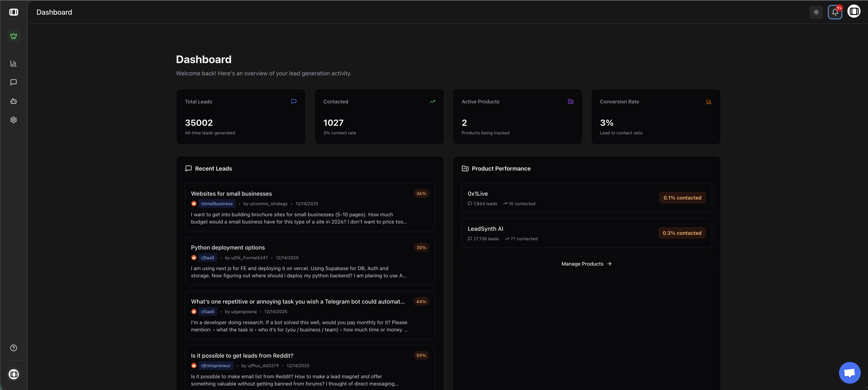Collapse the sidebar using the top-left panel toggle
868x390 pixels.
click(x=14, y=12)
